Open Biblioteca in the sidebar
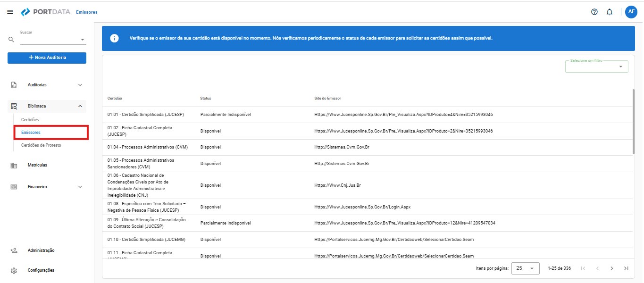This screenshot has width=644, height=283. (x=47, y=107)
